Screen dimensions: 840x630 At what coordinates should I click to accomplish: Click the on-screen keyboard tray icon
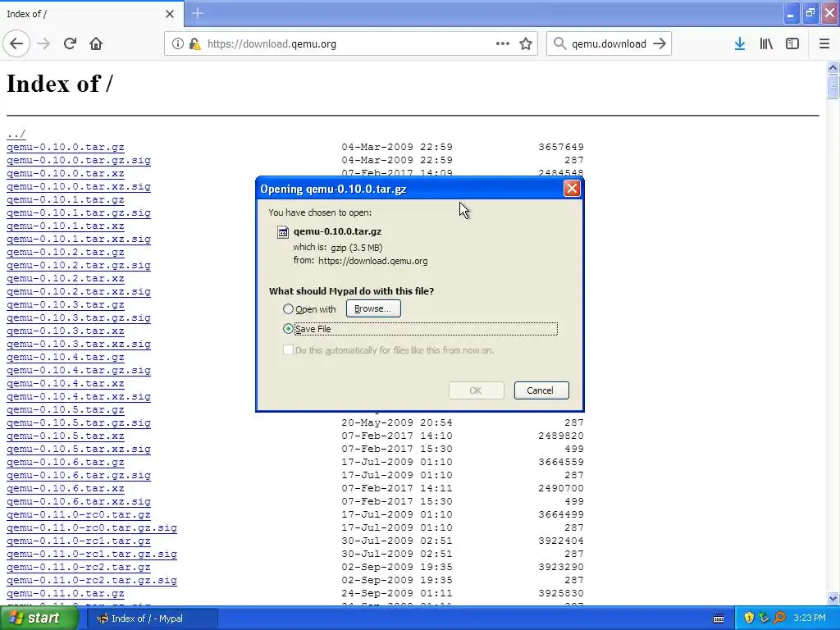pos(719,619)
